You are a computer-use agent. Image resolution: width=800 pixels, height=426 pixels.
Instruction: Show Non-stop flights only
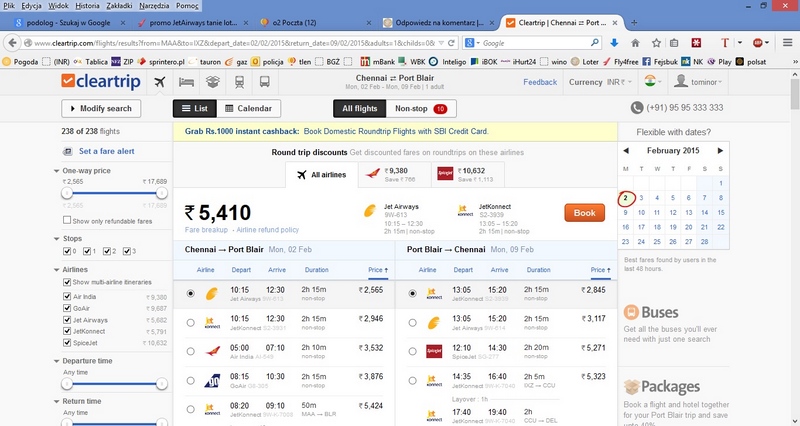pyautogui.click(x=421, y=109)
